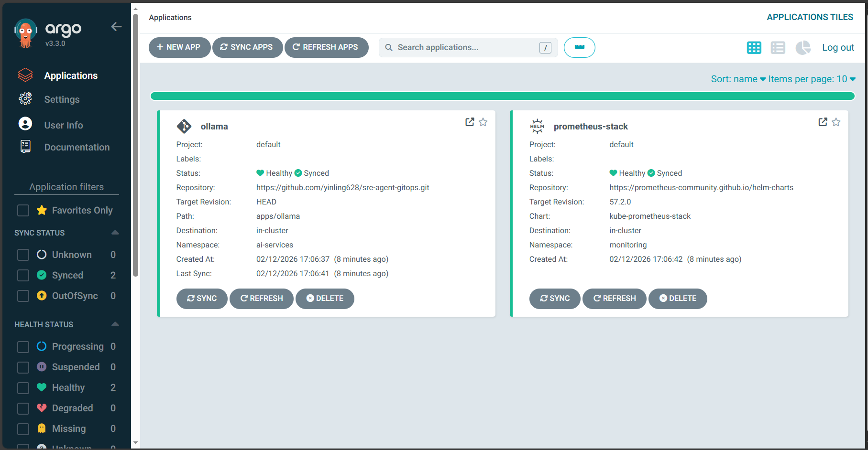
Task: Check the Synced sync status filter
Action: pyautogui.click(x=23, y=275)
